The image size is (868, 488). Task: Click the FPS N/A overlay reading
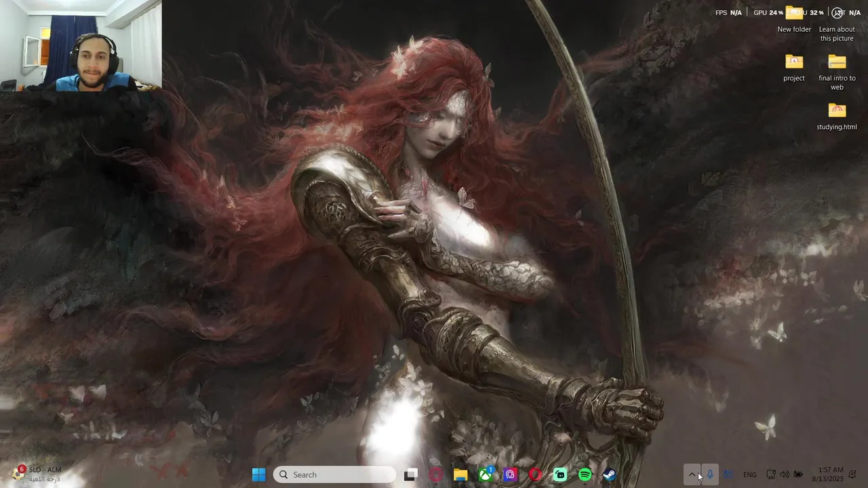point(728,13)
